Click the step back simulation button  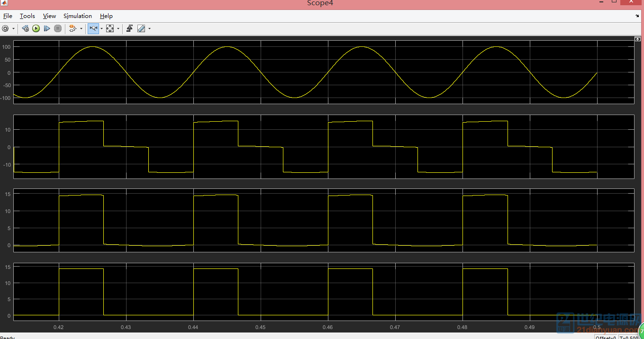pyautogui.click(x=26, y=28)
